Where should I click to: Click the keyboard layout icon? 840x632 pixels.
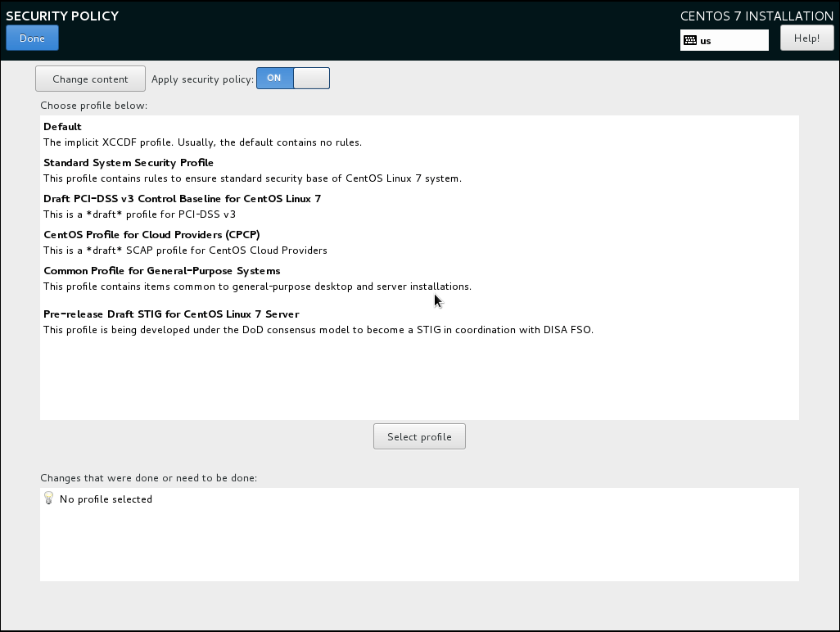tap(690, 40)
